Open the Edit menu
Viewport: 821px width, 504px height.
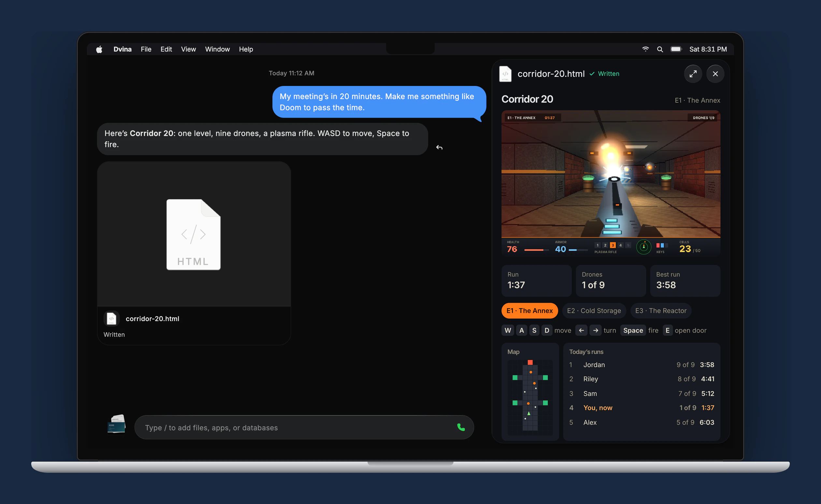point(166,49)
